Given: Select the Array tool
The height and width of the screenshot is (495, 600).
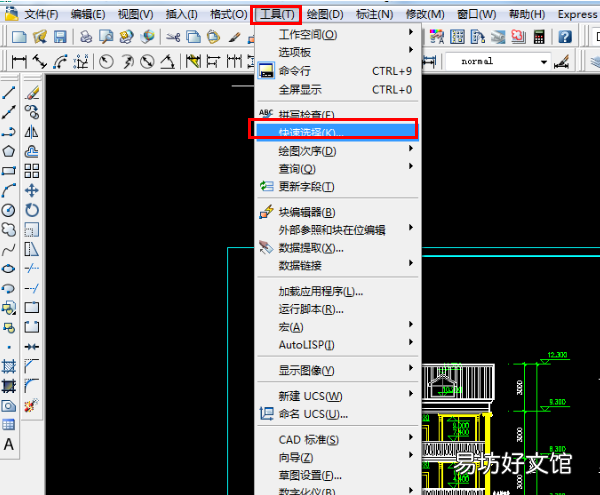Looking at the screenshot, I should coord(32,171).
